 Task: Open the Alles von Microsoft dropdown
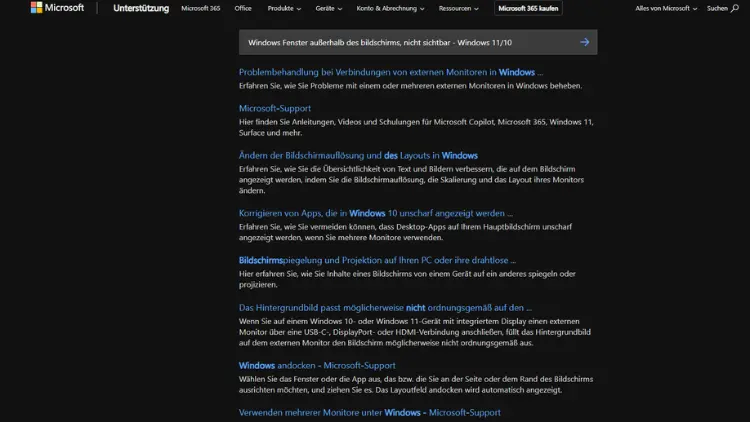click(666, 9)
